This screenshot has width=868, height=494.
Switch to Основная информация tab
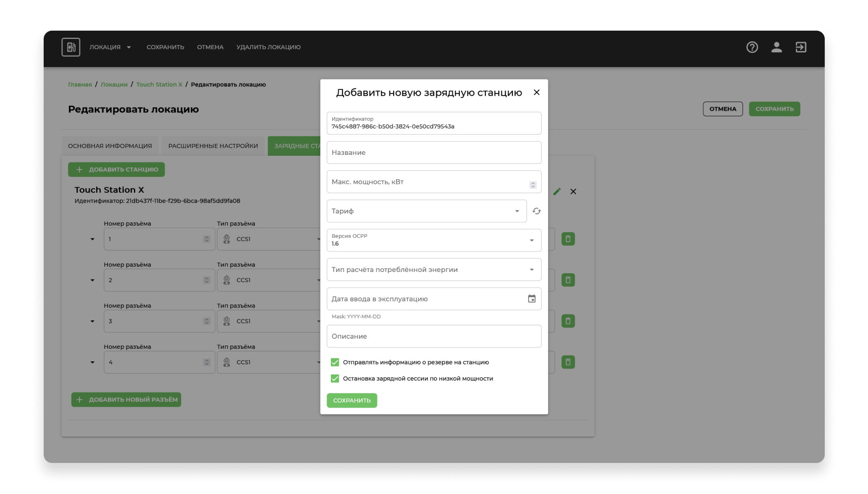(x=110, y=146)
